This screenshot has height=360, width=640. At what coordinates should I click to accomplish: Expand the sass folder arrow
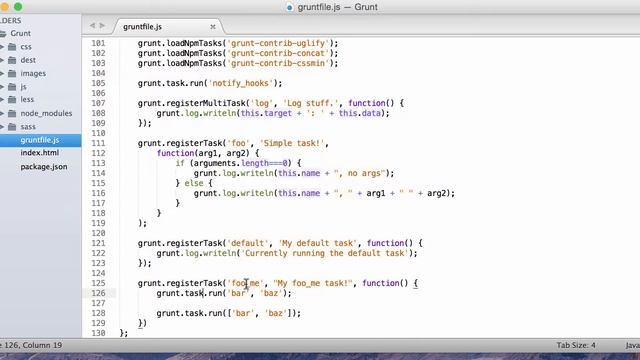(x=2, y=127)
